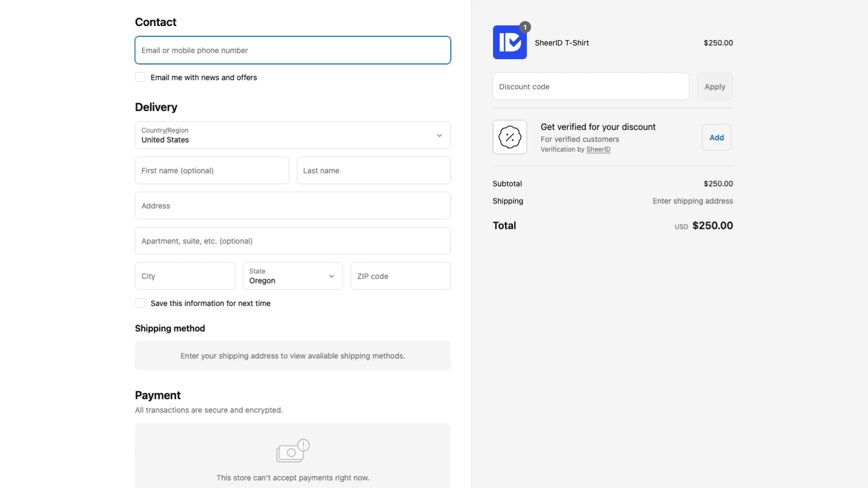Click the quantity badge on the product image

525,27
